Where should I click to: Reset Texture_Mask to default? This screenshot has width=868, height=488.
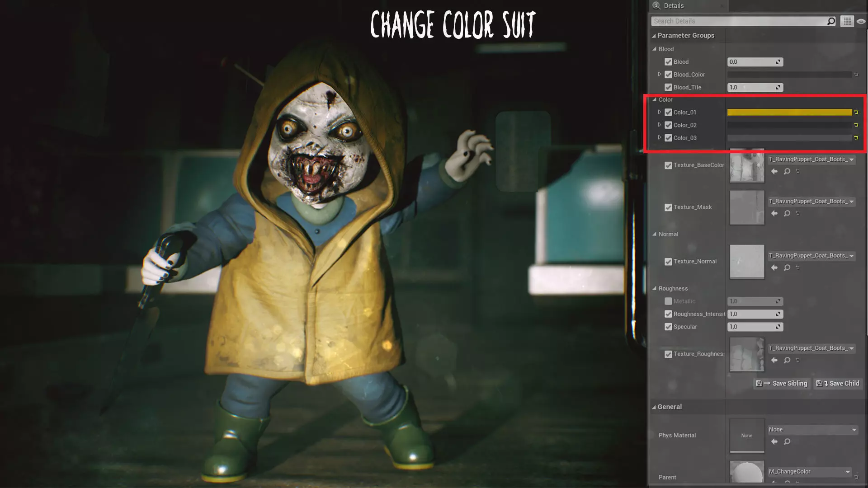(x=797, y=213)
